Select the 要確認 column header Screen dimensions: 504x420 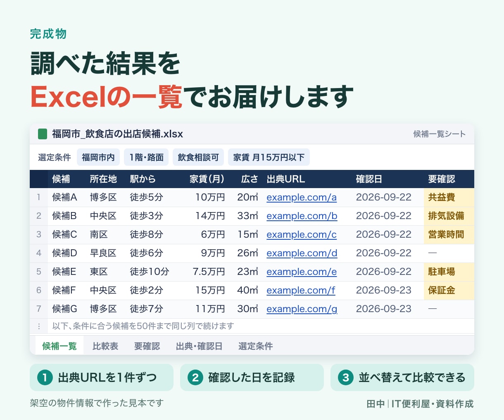click(x=442, y=179)
